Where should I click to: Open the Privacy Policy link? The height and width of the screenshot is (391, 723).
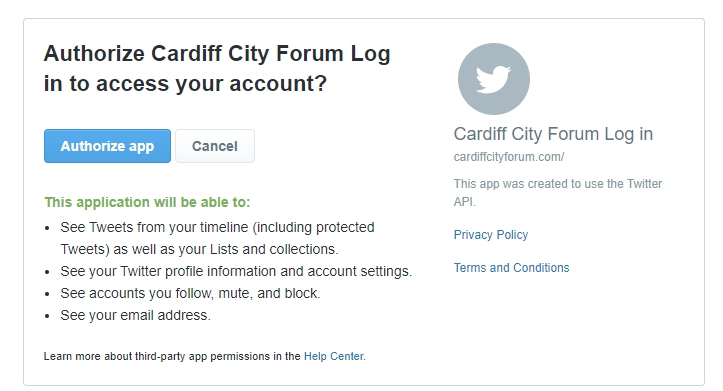click(491, 235)
